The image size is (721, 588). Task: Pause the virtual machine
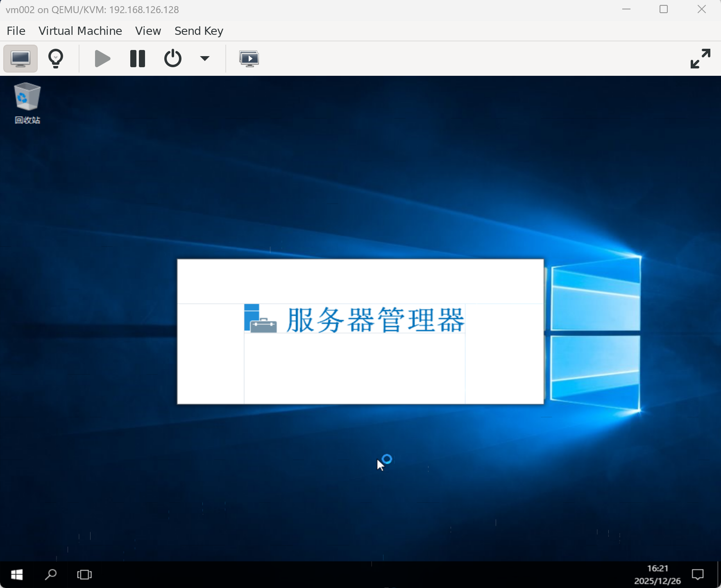(138, 58)
